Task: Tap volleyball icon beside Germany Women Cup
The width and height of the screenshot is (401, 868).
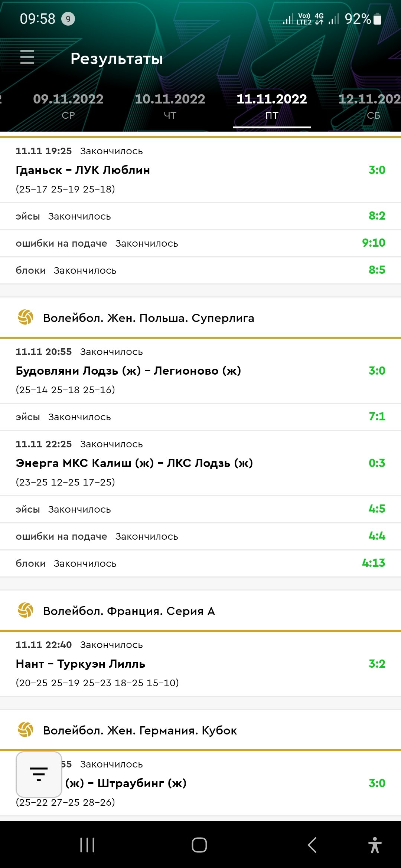Action: [x=26, y=730]
